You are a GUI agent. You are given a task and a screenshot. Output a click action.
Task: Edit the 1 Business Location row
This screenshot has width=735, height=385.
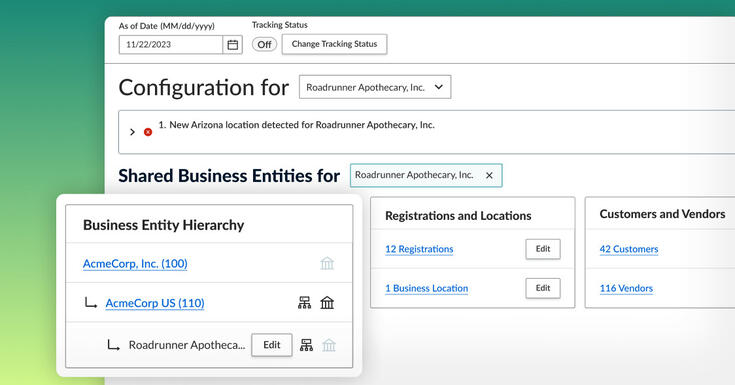(x=543, y=288)
